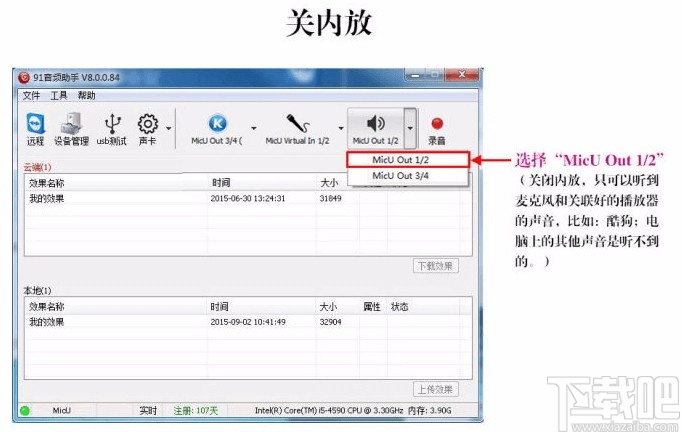Launch the usb测试 tool
Viewport: 682px width, 432px height.
click(x=112, y=129)
